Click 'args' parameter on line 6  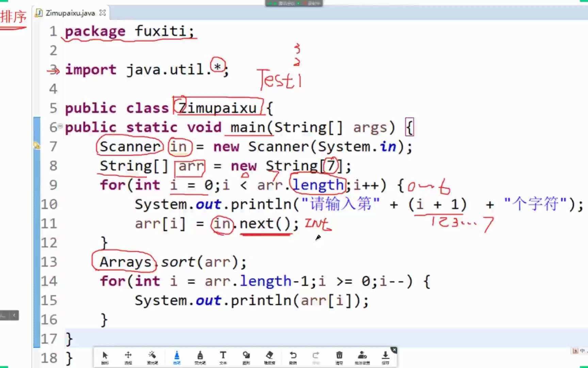pyautogui.click(x=370, y=128)
